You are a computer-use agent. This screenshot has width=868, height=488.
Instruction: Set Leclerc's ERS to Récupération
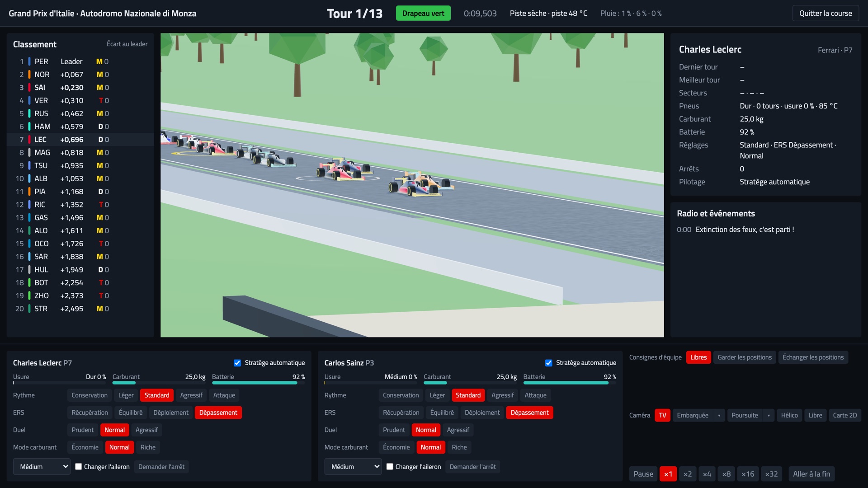pos(90,413)
